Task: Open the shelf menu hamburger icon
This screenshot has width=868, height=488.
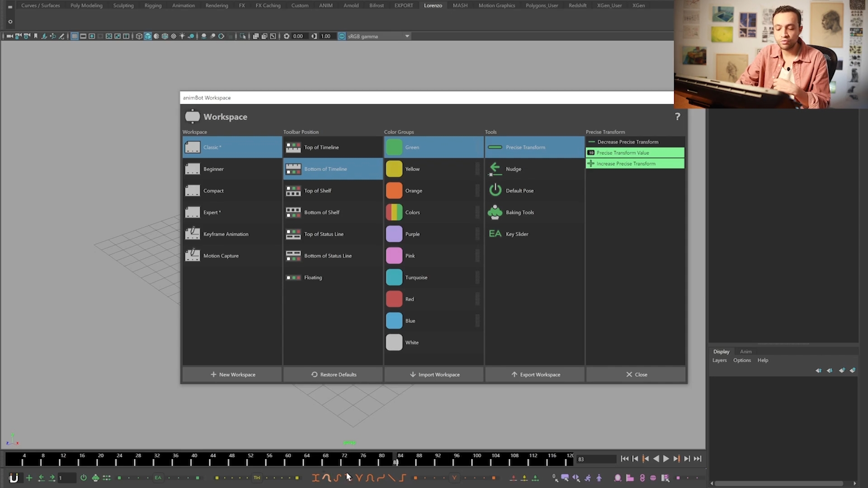Action: pos(10,7)
